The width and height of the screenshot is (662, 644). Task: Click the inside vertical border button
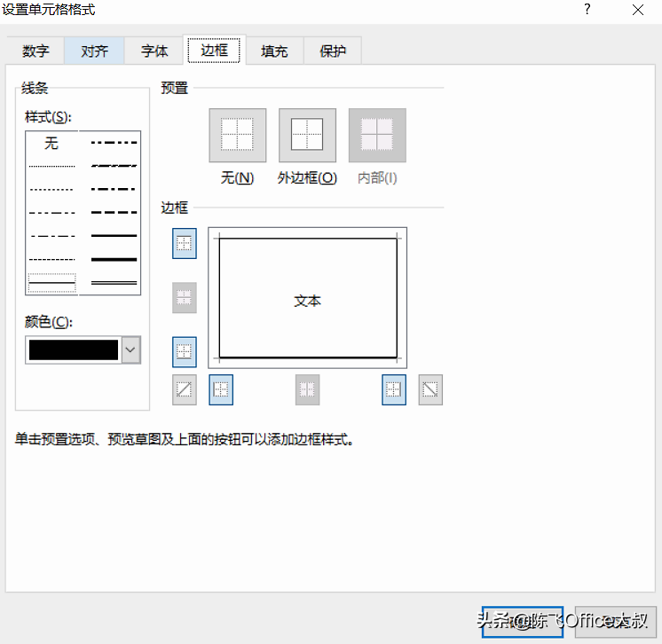[x=307, y=389]
